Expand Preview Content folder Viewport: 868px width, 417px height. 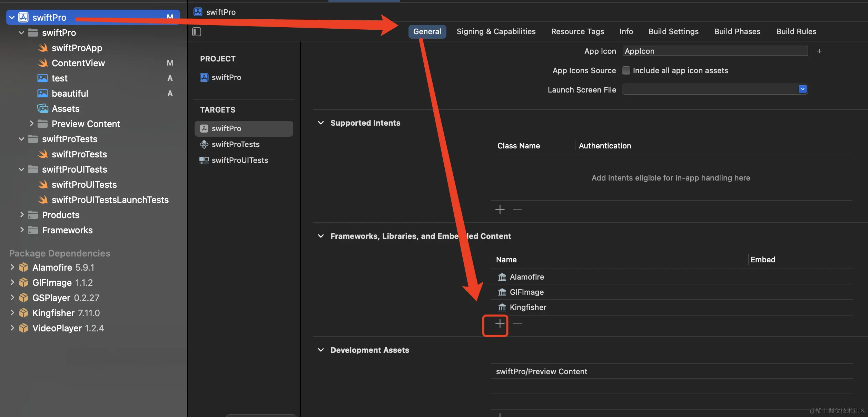[x=31, y=124]
